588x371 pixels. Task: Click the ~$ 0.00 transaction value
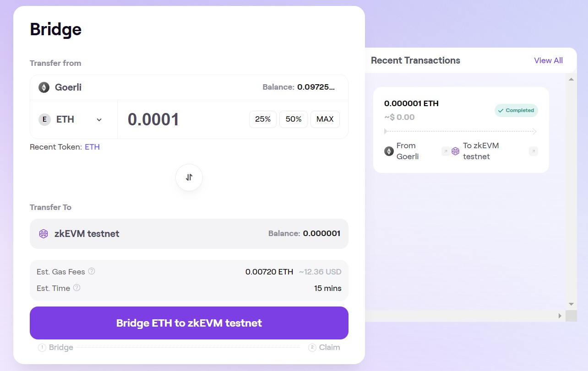pos(399,117)
